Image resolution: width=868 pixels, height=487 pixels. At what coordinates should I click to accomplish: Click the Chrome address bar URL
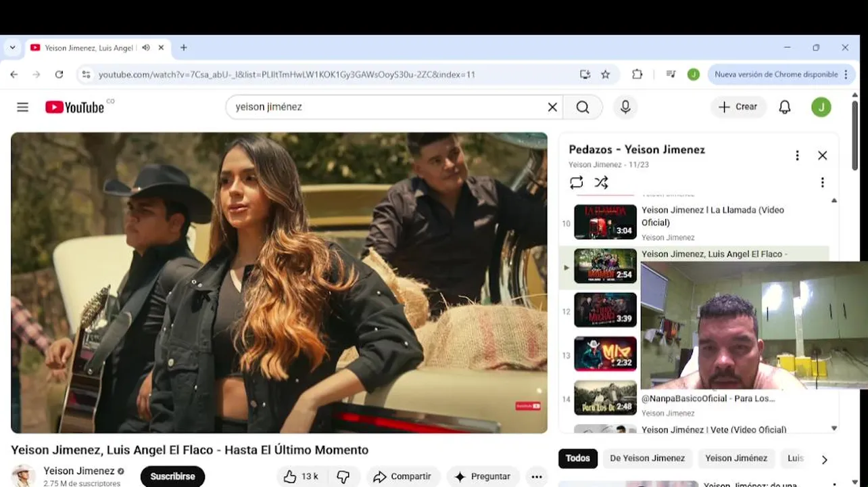[x=287, y=74]
